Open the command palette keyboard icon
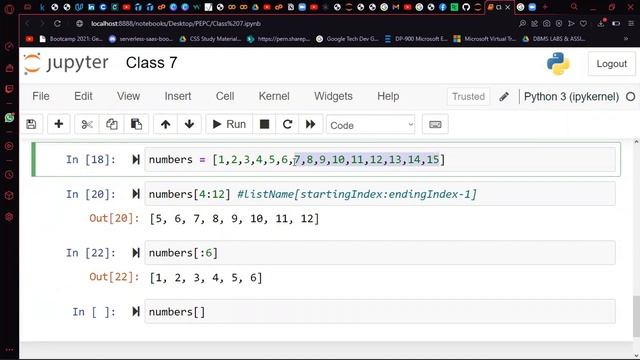The image size is (640, 360). (x=435, y=124)
